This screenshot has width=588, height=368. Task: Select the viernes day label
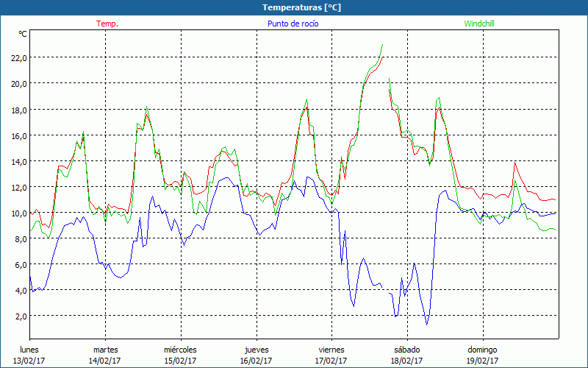pos(331,349)
